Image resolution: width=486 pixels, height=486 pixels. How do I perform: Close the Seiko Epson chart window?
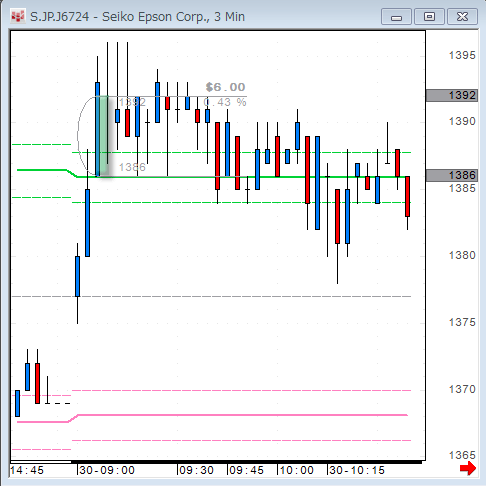[x=462, y=17]
